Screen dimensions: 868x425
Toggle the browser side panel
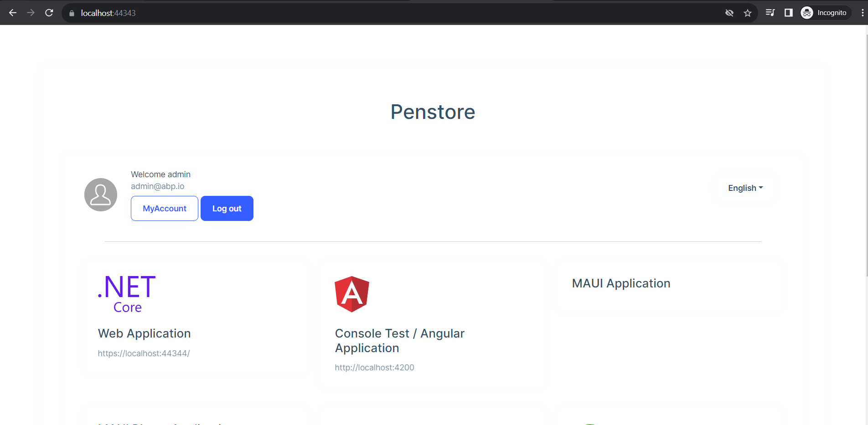click(789, 13)
